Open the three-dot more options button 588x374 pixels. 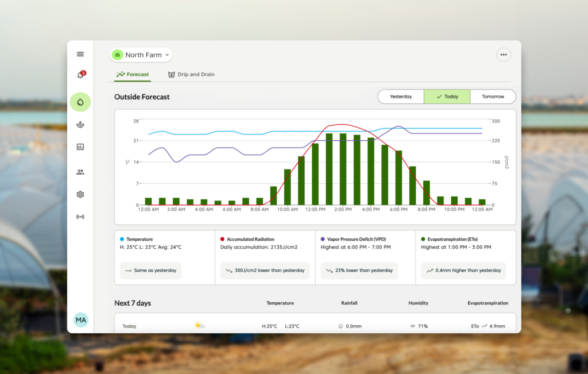point(504,55)
